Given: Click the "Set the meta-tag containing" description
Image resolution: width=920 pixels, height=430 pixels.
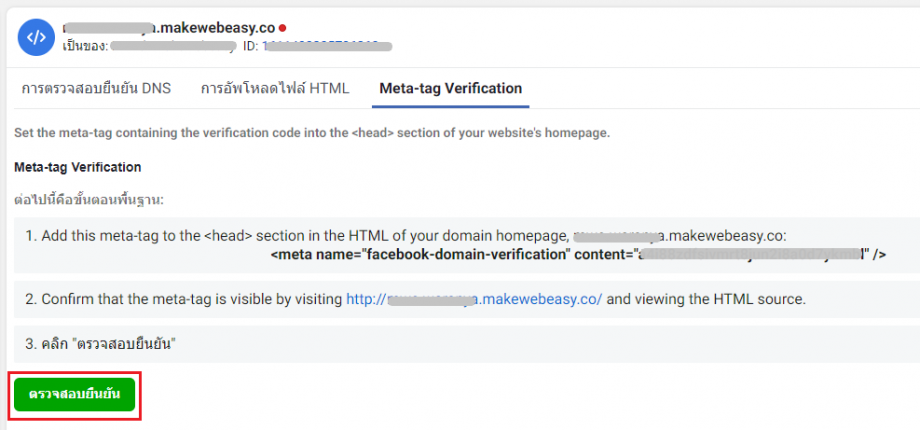Looking at the screenshot, I should [x=312, y=133].
